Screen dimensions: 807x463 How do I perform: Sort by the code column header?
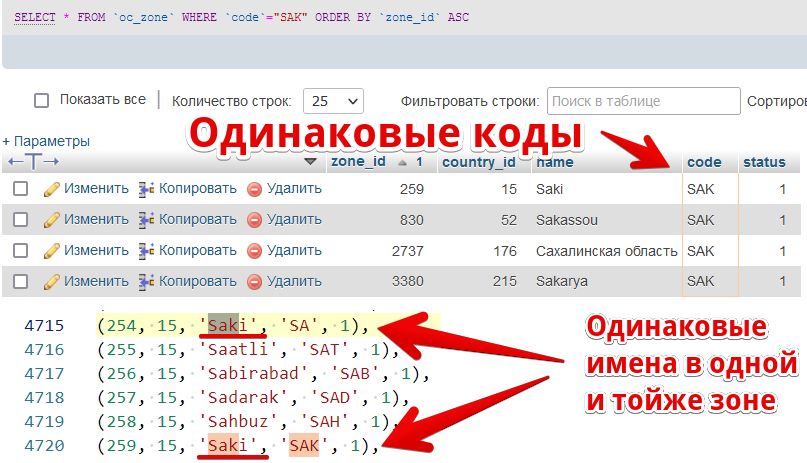pyautogui.click(x=704, y=162)
